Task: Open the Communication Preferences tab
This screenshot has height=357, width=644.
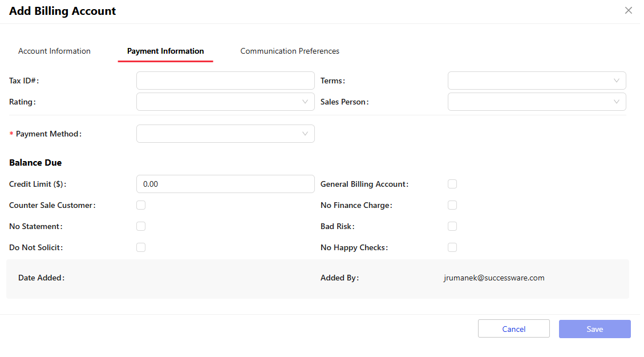Action: click(x=290, y=51)
